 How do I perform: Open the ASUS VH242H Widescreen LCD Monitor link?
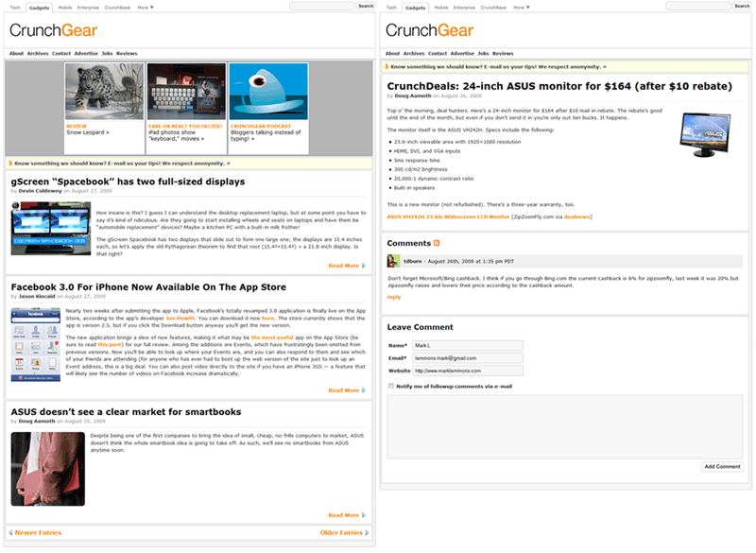[x=448, y=217]
